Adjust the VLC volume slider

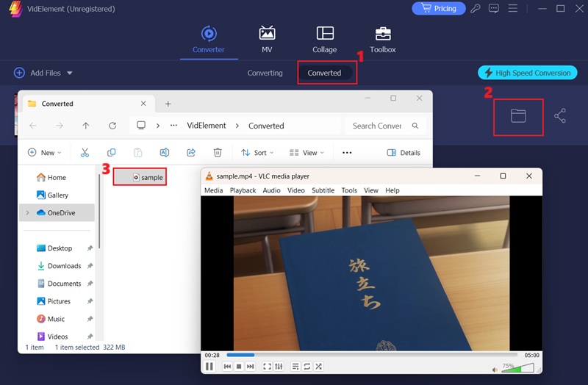point(517,368)
